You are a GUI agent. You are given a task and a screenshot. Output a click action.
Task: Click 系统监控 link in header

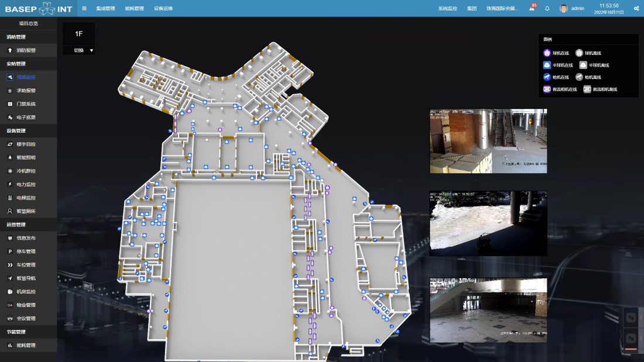[447, 8]
